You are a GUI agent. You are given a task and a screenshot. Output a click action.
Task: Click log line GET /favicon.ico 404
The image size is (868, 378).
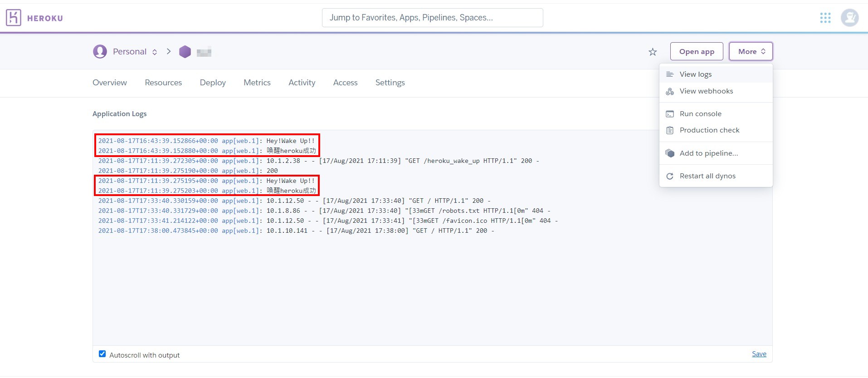point(328,221)
